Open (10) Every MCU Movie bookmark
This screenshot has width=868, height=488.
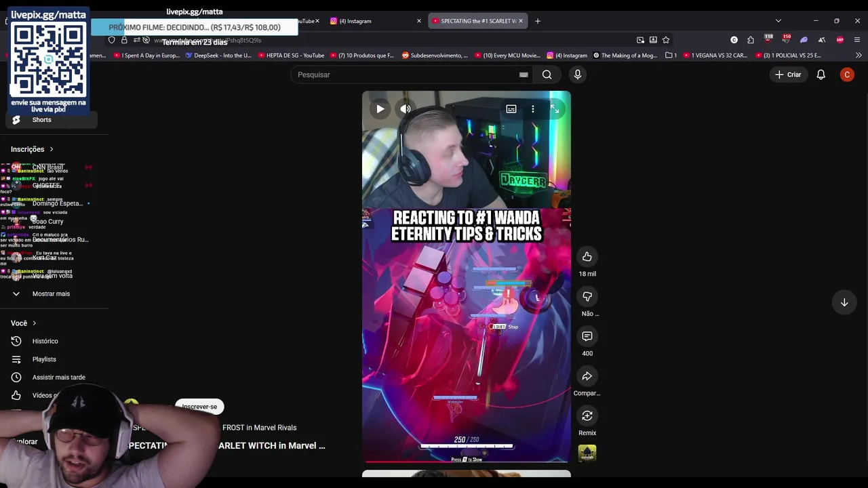(x=507, y=56)
